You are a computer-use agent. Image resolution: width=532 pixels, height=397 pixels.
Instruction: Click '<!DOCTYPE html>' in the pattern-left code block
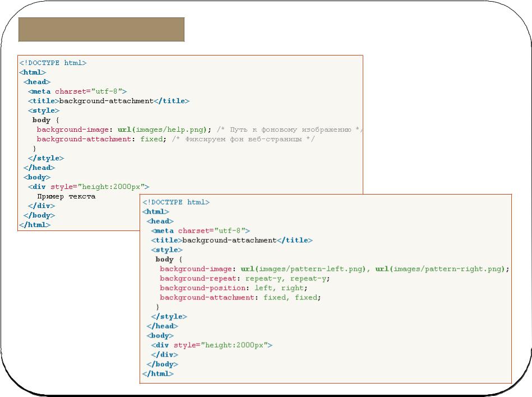176,202
